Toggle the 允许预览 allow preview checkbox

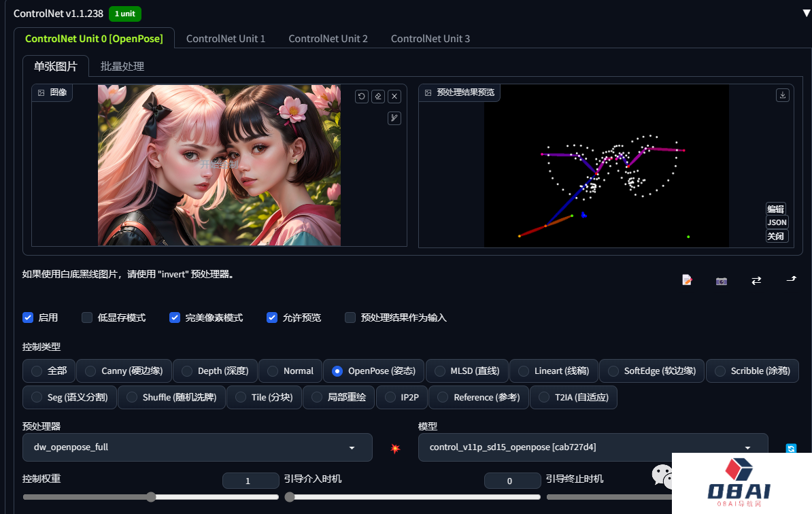point(272,318)
